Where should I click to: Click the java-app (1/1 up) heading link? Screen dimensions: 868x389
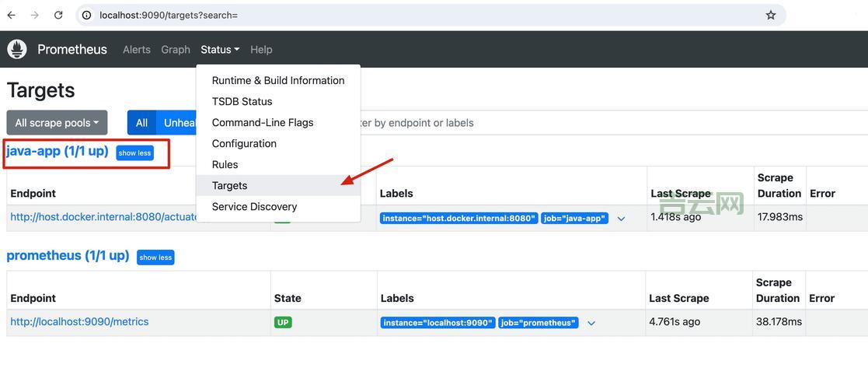[58, 151]
